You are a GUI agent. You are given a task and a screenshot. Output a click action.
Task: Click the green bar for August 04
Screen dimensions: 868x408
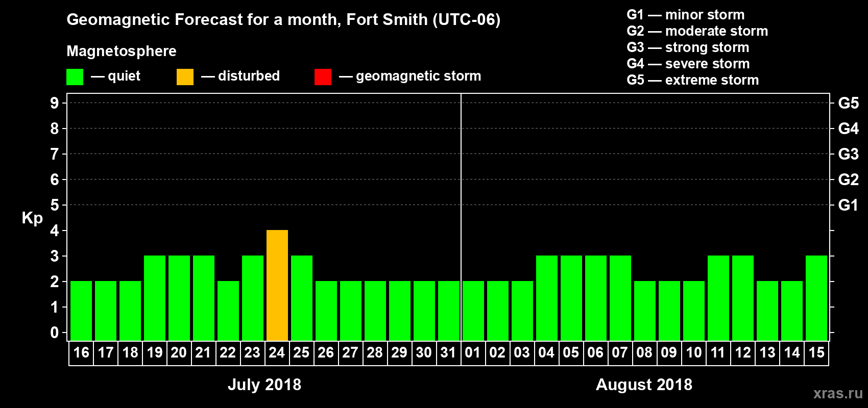click(x=547, y=298)
